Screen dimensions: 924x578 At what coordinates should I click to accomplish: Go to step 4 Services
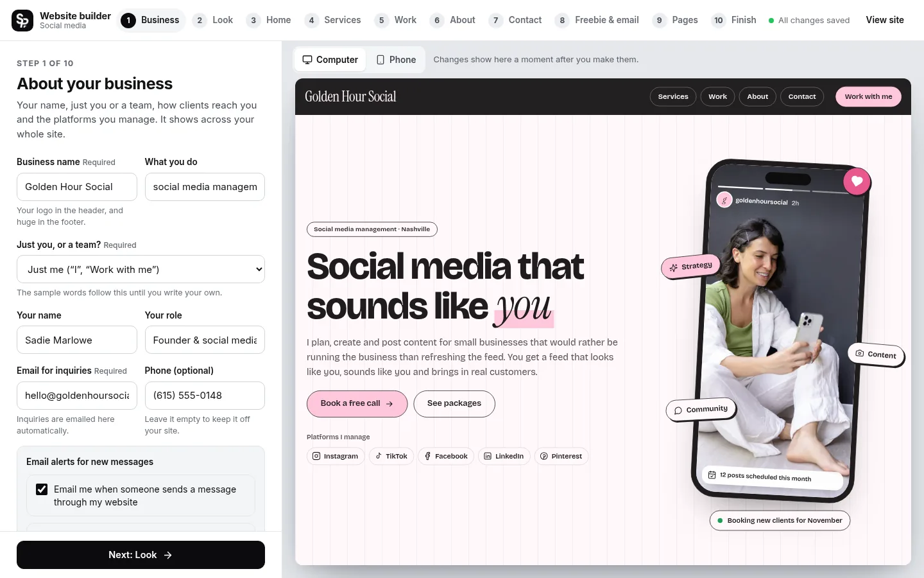pyautogui.click(x=333, y=21)
